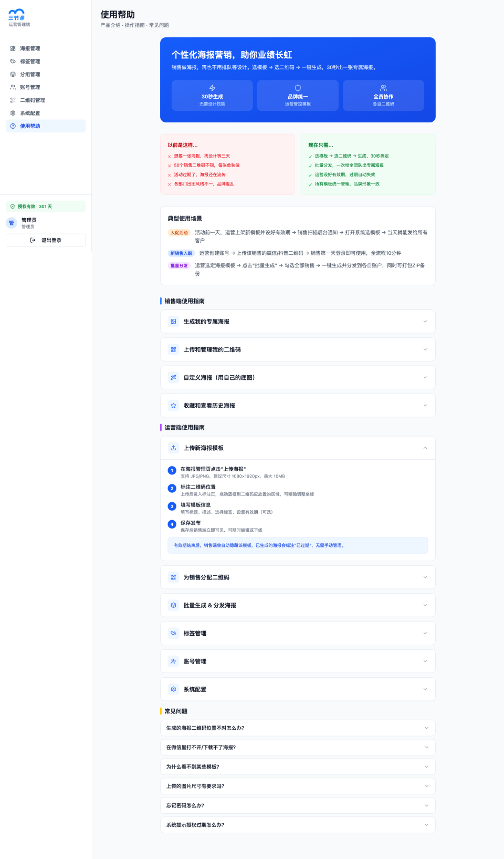Click the 常见问题 heading
This screenshot has width=504, height=859.
[x=176, y=711]
